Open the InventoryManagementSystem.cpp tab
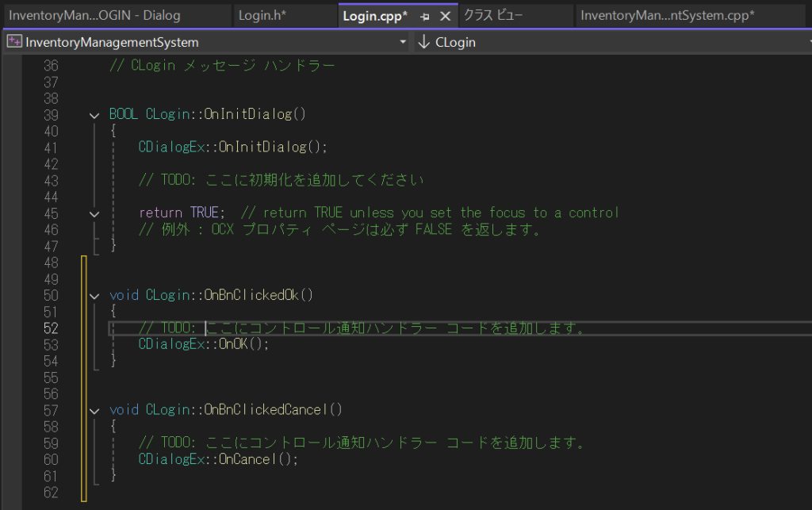Viewport: 812px width, 510px height. tap(666, 16)
